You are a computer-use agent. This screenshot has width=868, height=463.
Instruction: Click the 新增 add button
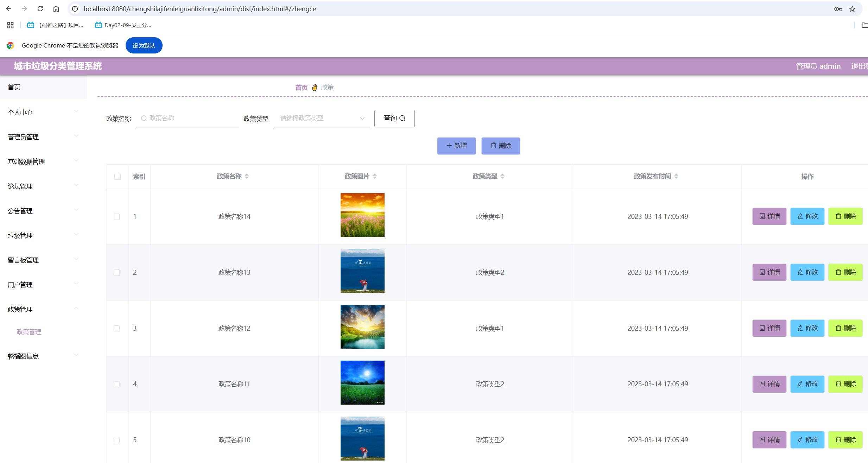click(x=456, y=146)
